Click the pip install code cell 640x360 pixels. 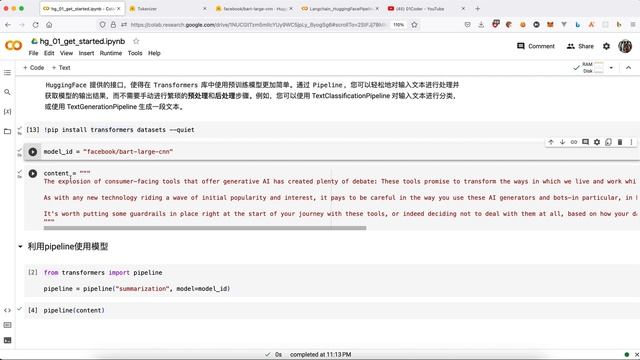point(331,130)
